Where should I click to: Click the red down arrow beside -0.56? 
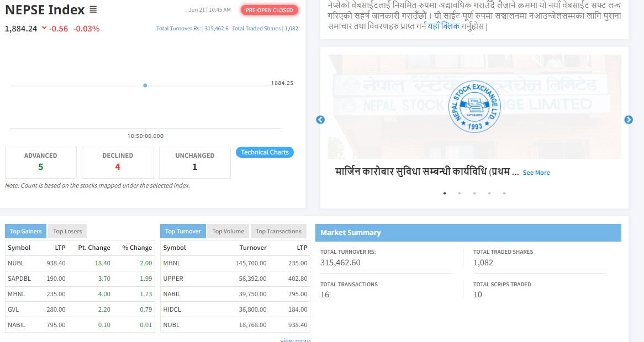(44, 28)
